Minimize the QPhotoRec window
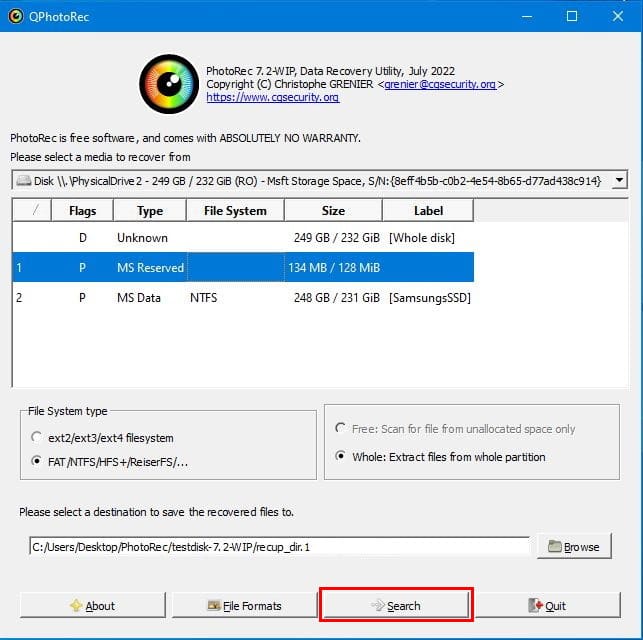643x640 pixels. click(x=527, y=16)
